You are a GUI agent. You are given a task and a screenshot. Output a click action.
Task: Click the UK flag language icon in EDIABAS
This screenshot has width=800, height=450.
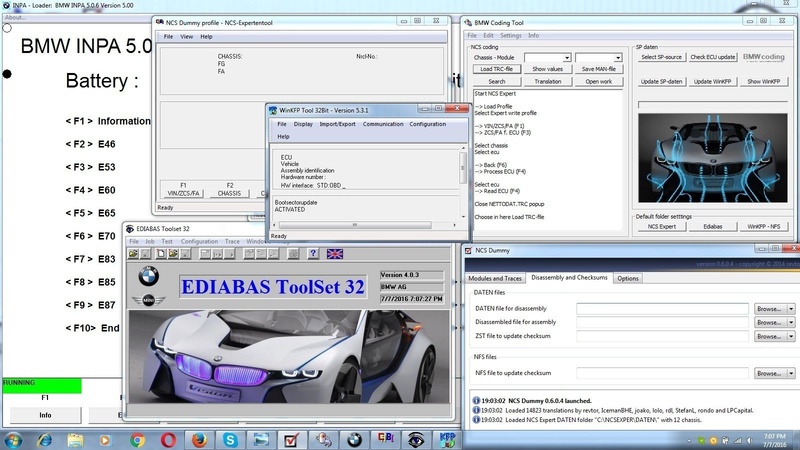(x=335, y=254)
